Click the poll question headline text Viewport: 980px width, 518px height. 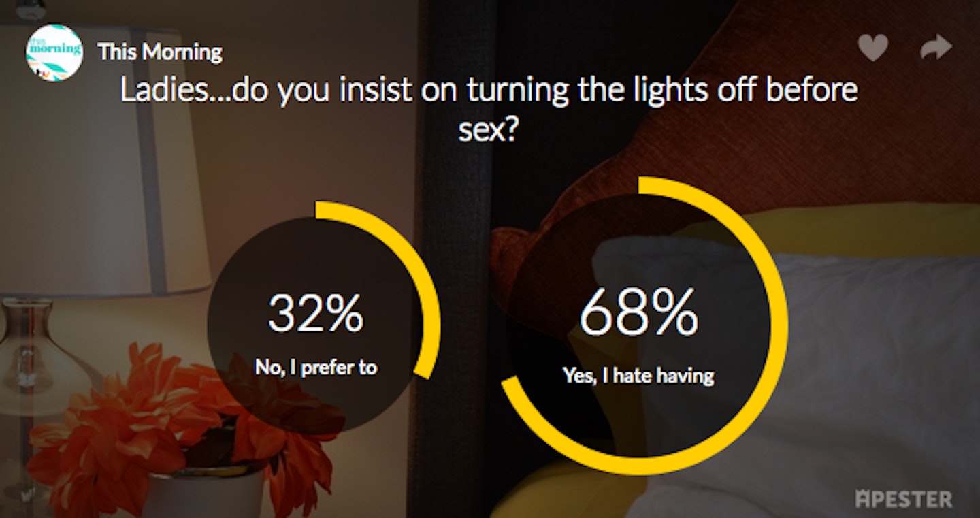(x=489, y=109)
